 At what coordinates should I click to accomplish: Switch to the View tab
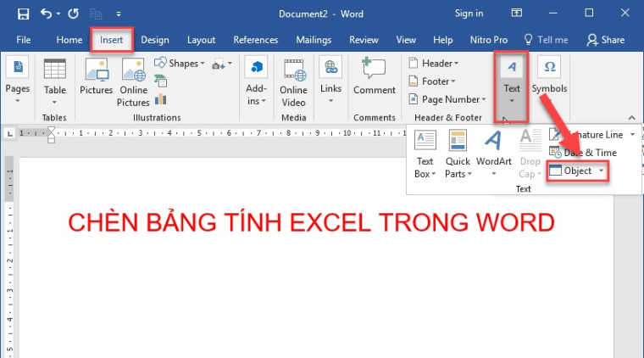(x=406, y=40)
